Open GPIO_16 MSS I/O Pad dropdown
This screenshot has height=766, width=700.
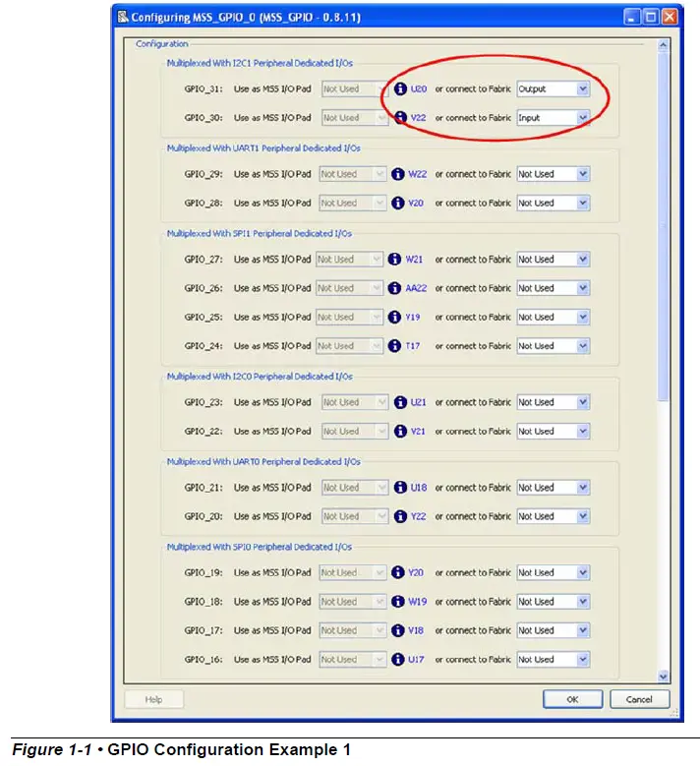pos(352,660)
